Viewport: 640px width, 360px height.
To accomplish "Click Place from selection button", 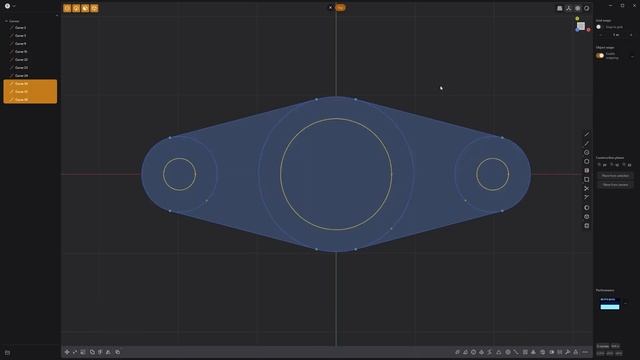I will [x=615, y=176].
